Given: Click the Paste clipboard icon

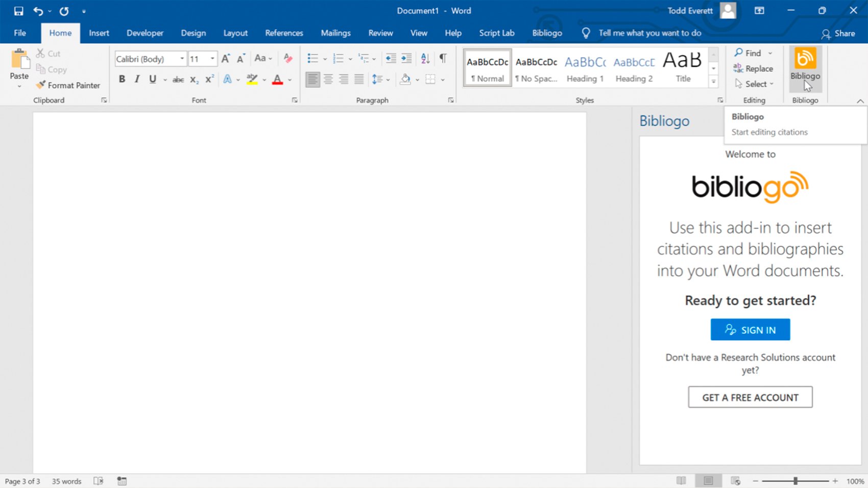Looking at the screenshot, I should pyautogui.click(x=20, y=59).
